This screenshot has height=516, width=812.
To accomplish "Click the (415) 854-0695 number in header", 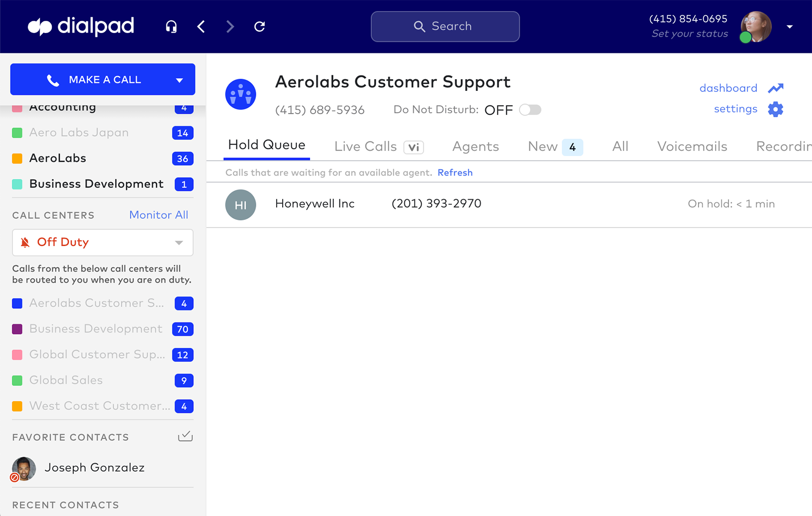I will tap(688, 19).
